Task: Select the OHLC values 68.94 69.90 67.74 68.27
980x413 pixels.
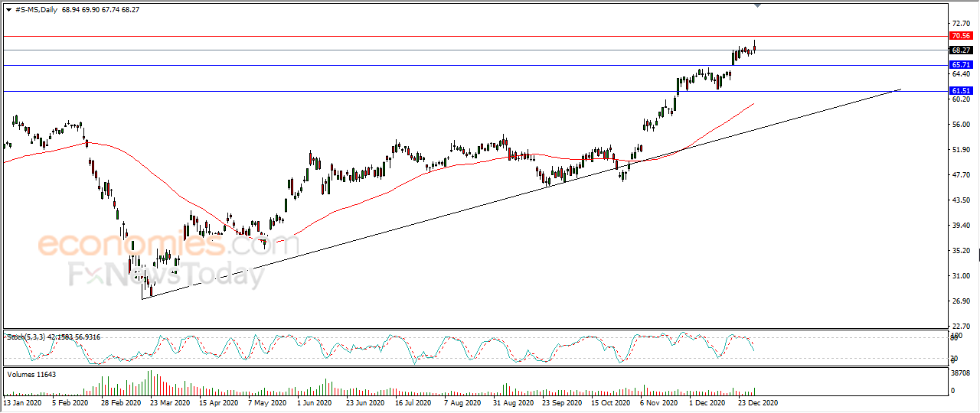Action: [x=100, y=9]
